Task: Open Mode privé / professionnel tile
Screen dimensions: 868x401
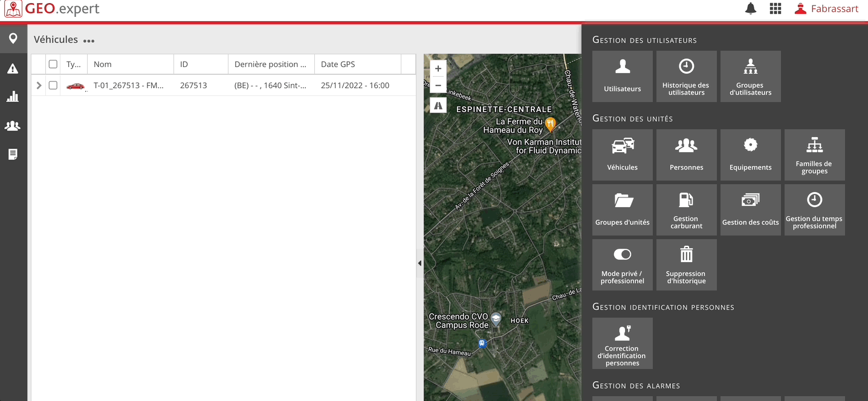Action: (x=623, y=265)
